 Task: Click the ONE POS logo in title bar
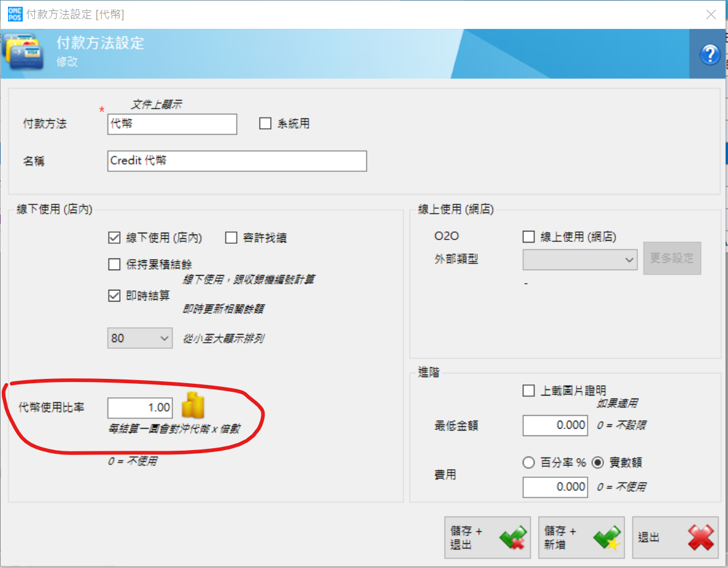pyautogui.click(x=15, y=14)
